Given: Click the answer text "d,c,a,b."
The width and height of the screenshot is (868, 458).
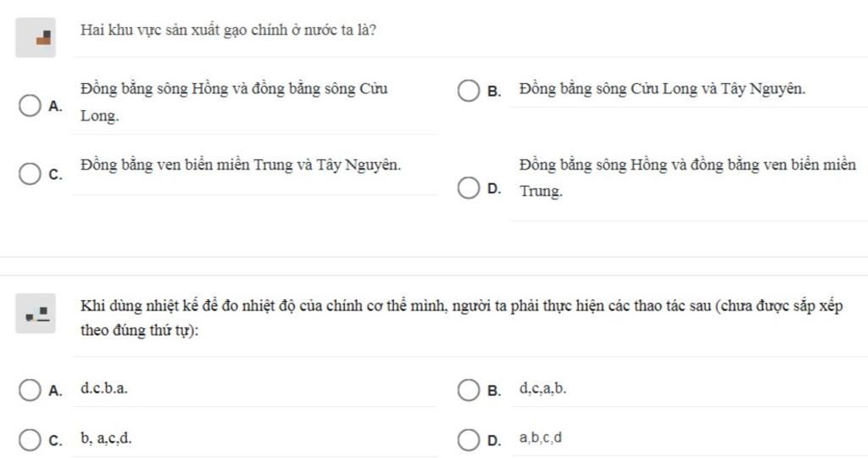Looking at the screenshot, I should click(x=543, y=389).
